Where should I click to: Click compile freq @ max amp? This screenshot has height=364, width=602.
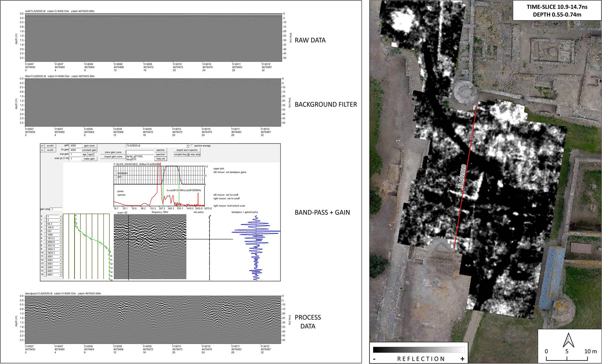187,154
